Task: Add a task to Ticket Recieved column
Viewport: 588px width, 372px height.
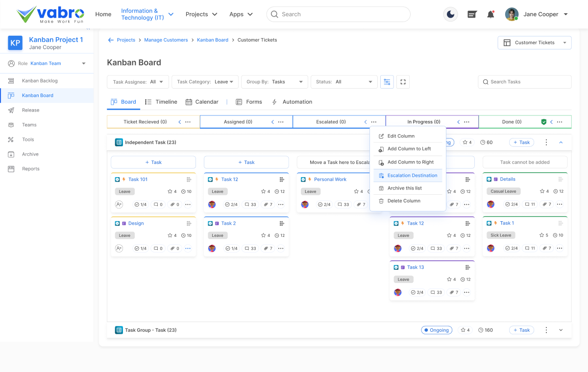Action: [153, 163]
